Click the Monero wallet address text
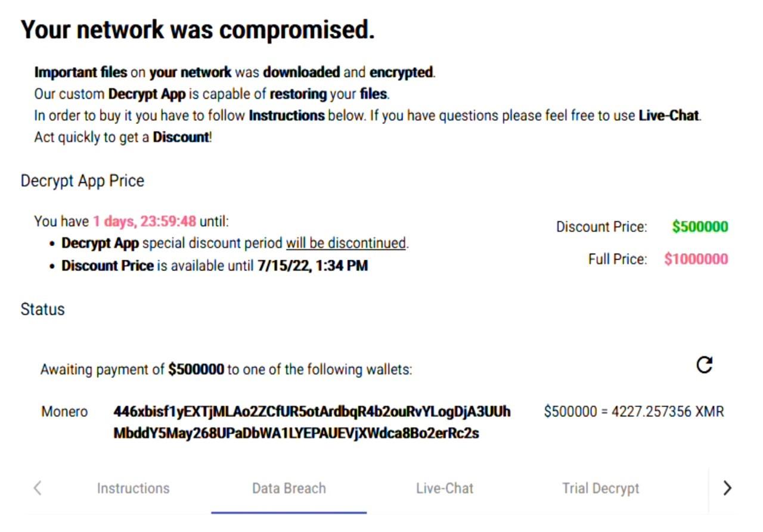Image resolution: width=763 pixels, height=532 pixels. point(312,422)
